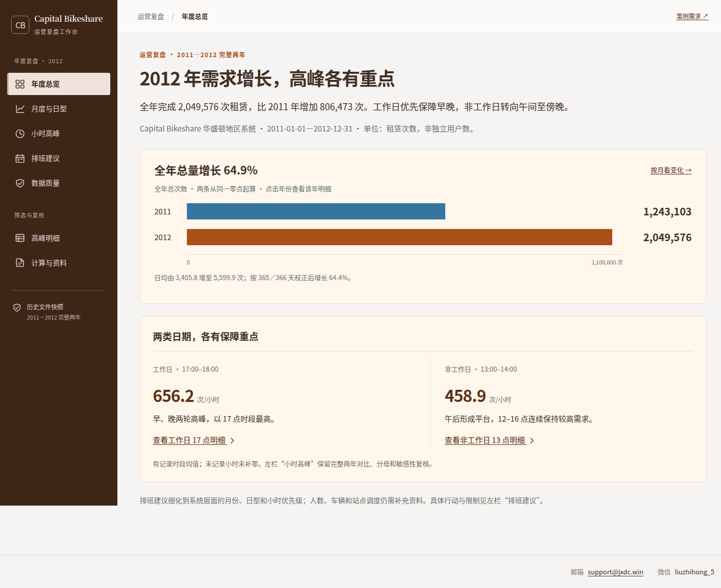
Task: Click the 历史文件快照 label in sidebar
Action: [45, 307]
